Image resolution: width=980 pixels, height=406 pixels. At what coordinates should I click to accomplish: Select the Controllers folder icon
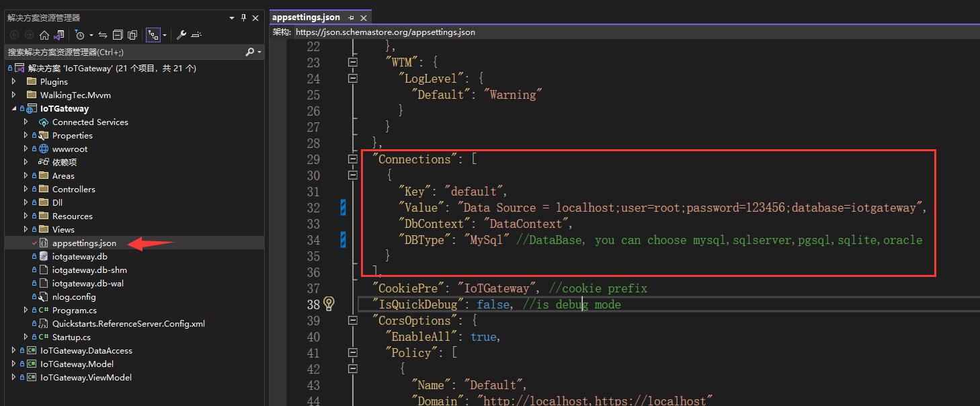44,189
